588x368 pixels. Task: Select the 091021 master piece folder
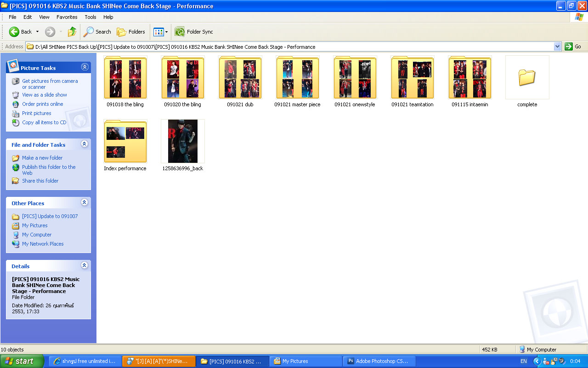coord(298,82)
